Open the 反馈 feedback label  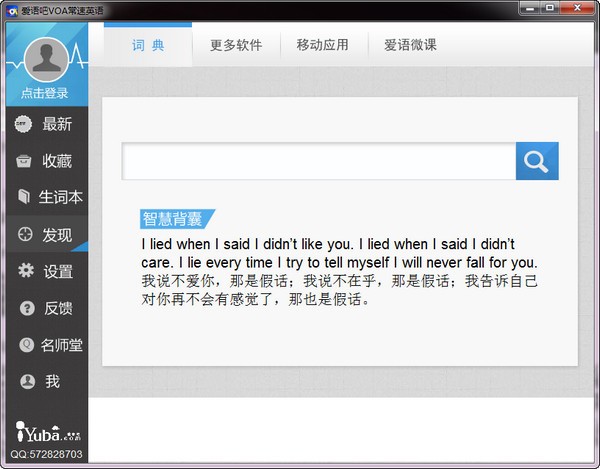coord(58,308)
